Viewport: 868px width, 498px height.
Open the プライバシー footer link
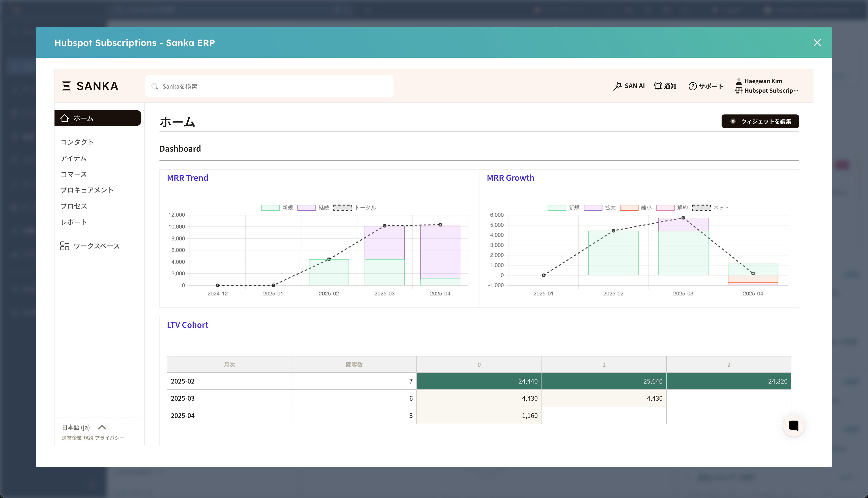(x=110, y=438)
